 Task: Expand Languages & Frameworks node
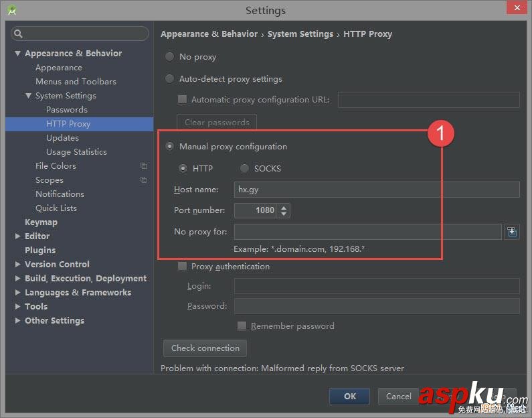click(17, 292)
